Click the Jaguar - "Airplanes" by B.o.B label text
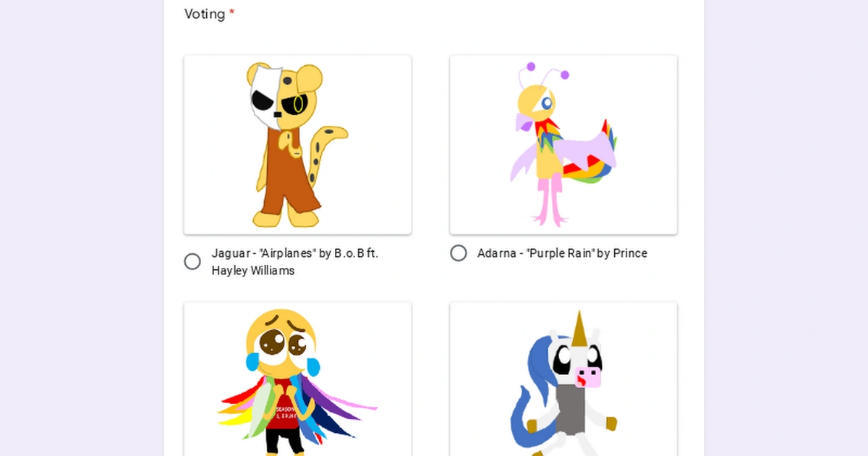This screenshot has height=456, width=868. tap(295, 262)
